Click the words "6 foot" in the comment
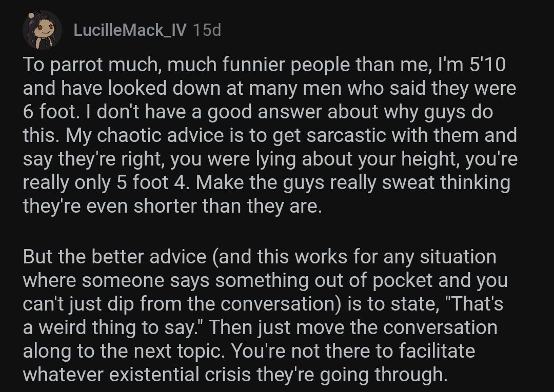554x392 pixels. click(x=49, y=112)
